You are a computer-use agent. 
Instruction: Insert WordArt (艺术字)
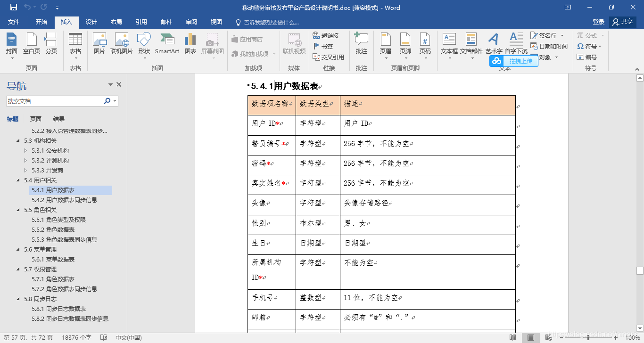click(x=494, y=43)
